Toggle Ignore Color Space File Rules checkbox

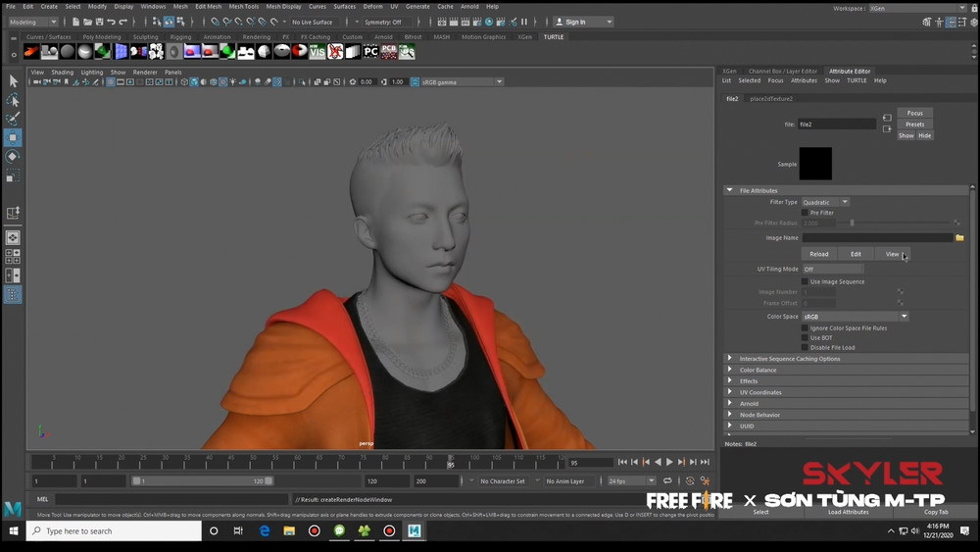(x=805, y=327)
